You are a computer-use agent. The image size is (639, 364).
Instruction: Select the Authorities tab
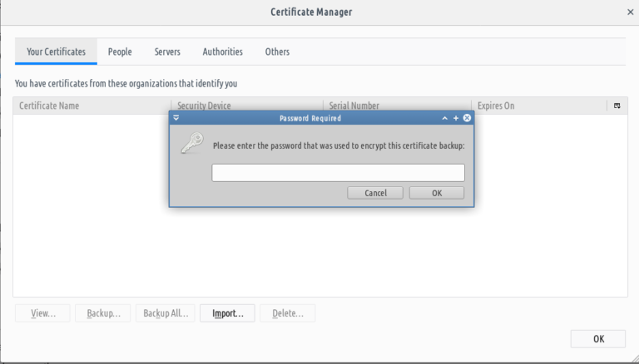tap(222, 52)
